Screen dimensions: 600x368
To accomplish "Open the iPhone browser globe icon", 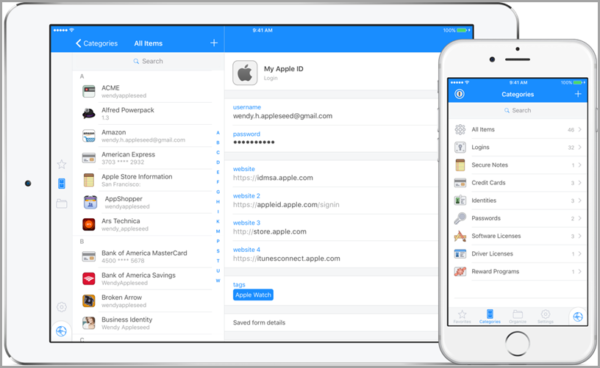I will click(578, 317).
